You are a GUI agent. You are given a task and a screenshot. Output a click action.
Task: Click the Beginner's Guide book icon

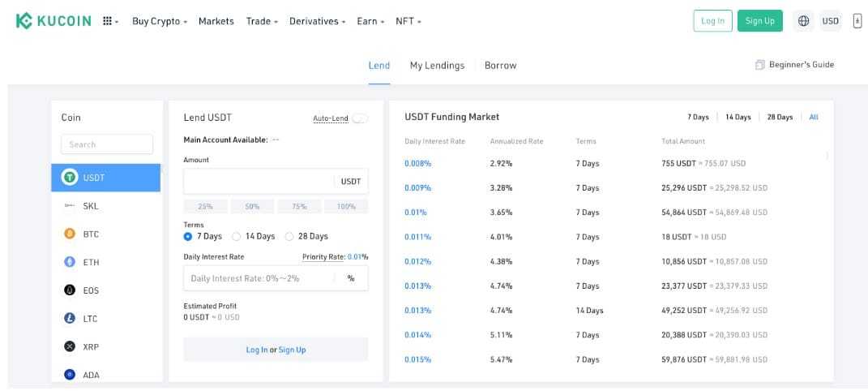759,65
